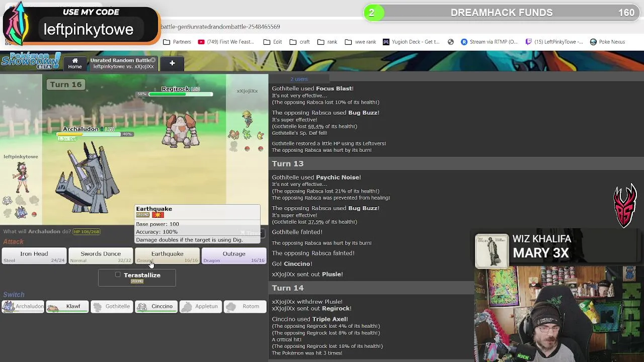Select the active Archaludon switch slot
Image resolution: width=644 pixels, height=362 pixels.
[x=23, y=306]
